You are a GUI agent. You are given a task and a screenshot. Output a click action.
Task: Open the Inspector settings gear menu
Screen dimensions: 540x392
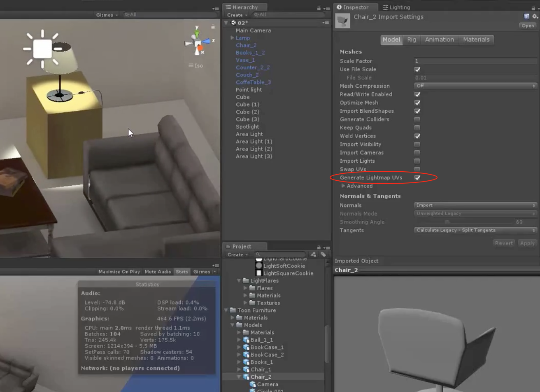point(535,16)
